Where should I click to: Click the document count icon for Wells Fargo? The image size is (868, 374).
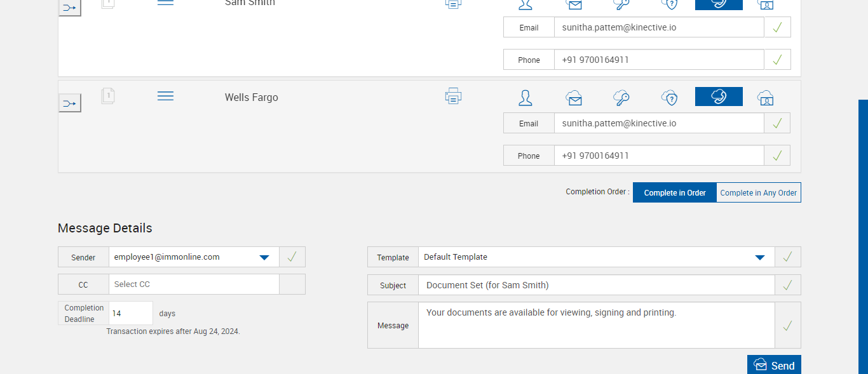click(108, 96)
